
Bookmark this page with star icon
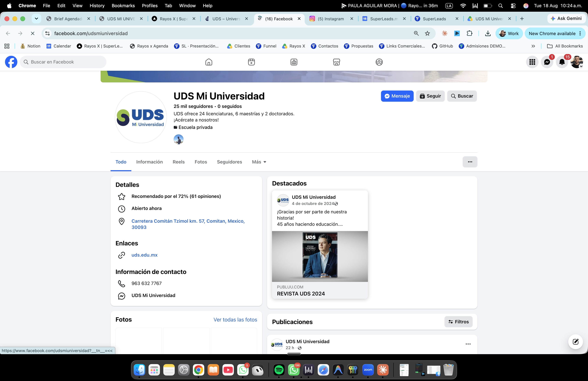click(427, 33)
